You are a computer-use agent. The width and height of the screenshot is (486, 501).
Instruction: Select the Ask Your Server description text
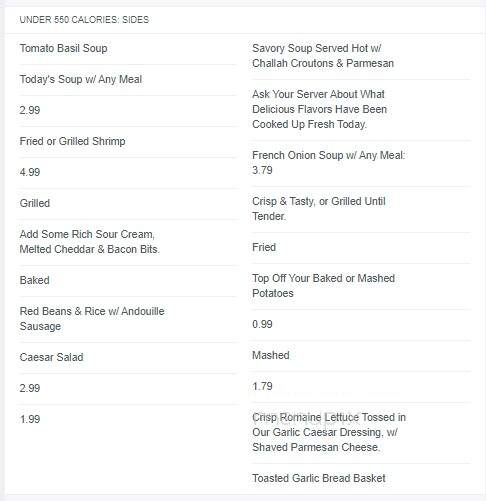[319, 109]
